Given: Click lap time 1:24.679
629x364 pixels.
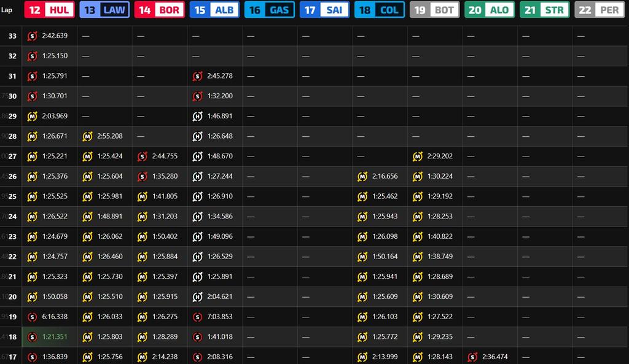Looking at the screenshot, I should tap(55, 236).
